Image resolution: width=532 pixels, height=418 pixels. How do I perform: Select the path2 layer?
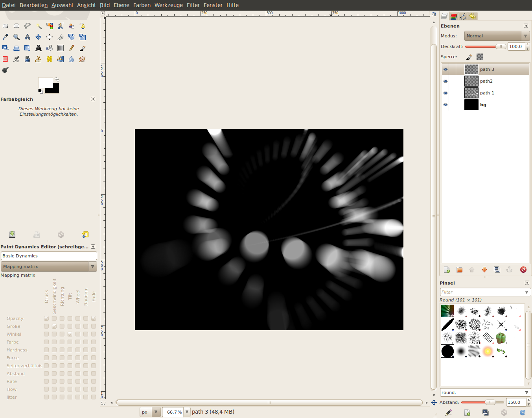[486, 81]
